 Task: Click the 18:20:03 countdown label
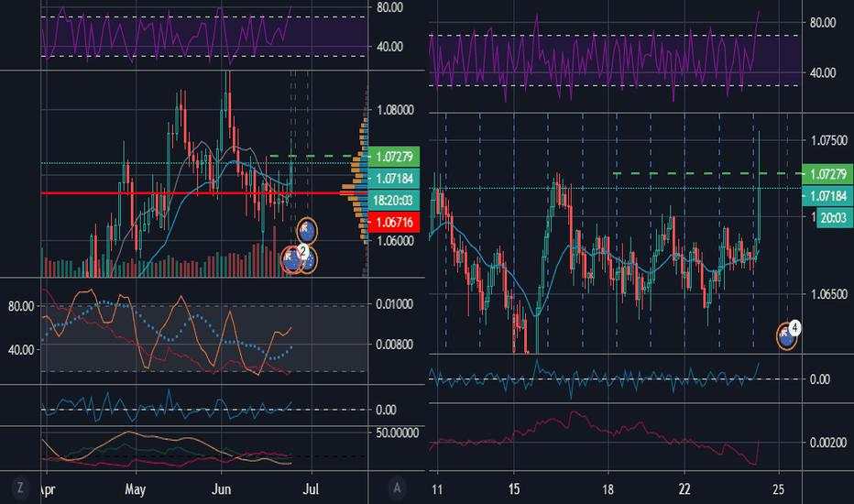394,201
